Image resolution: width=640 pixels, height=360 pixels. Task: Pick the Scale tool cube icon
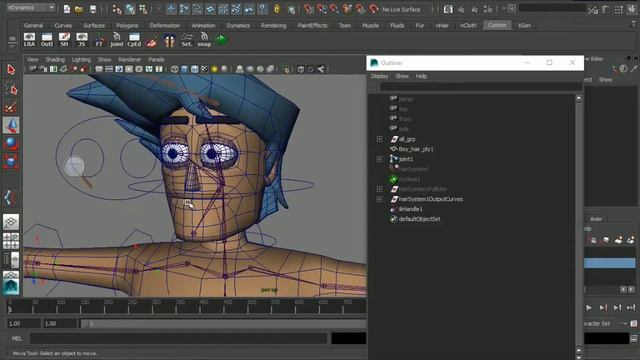click(x=11, y=162)
